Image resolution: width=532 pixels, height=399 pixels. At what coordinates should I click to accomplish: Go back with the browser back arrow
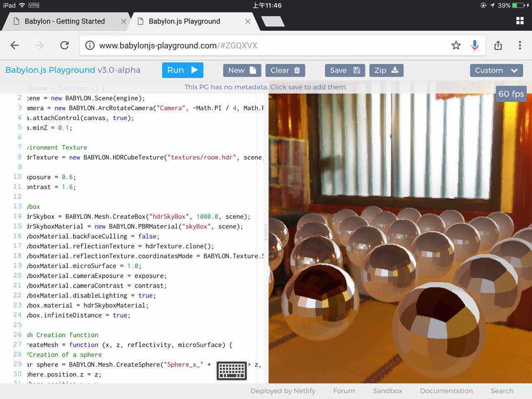coord(15,45)
